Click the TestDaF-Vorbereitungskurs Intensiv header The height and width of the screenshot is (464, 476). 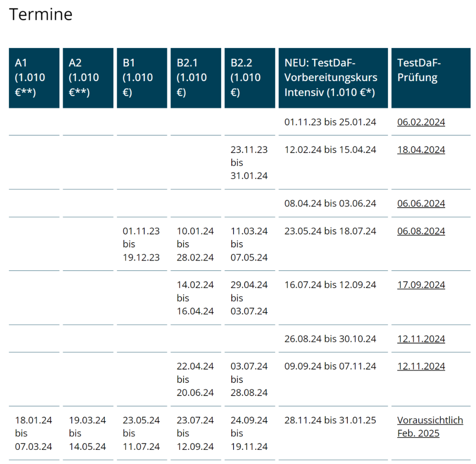tap(333, 78)
